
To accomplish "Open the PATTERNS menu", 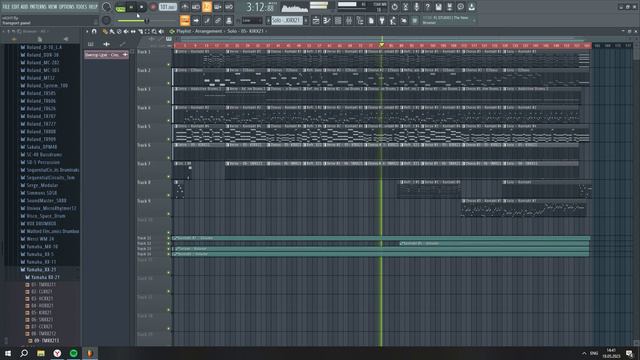I will coord(38,7).
